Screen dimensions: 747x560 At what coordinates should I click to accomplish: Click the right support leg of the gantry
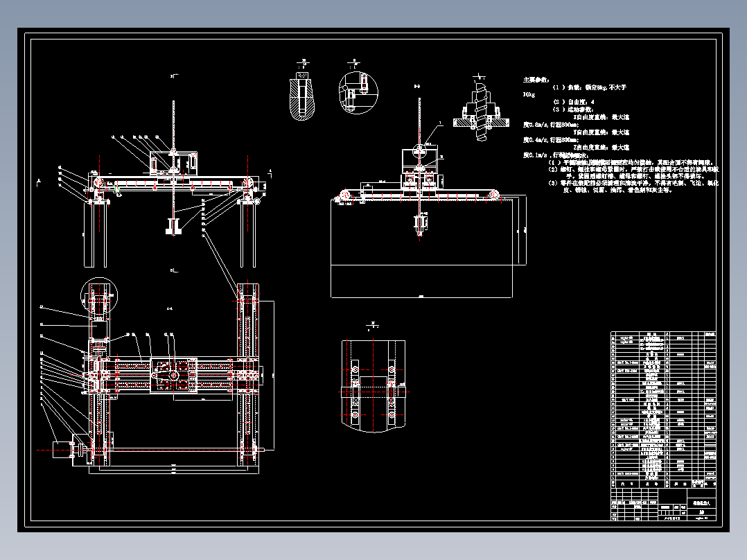click(248, 234)
